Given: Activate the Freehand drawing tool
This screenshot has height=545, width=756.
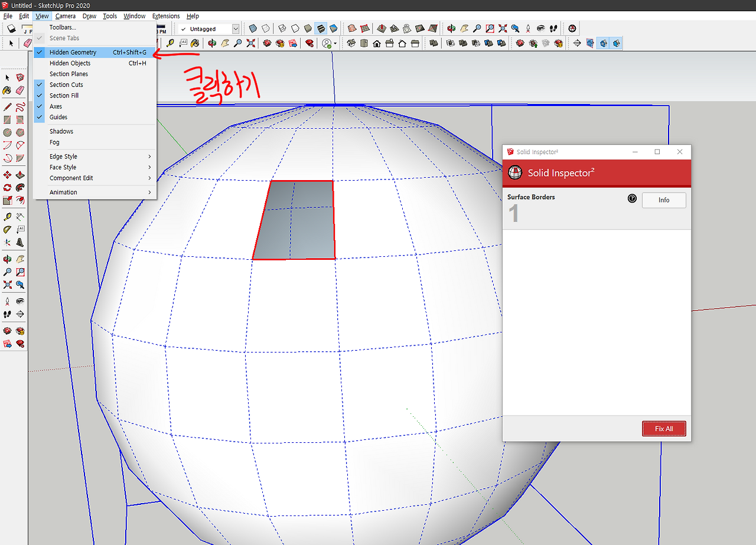Looking at the screenshot, I should 20,106.
